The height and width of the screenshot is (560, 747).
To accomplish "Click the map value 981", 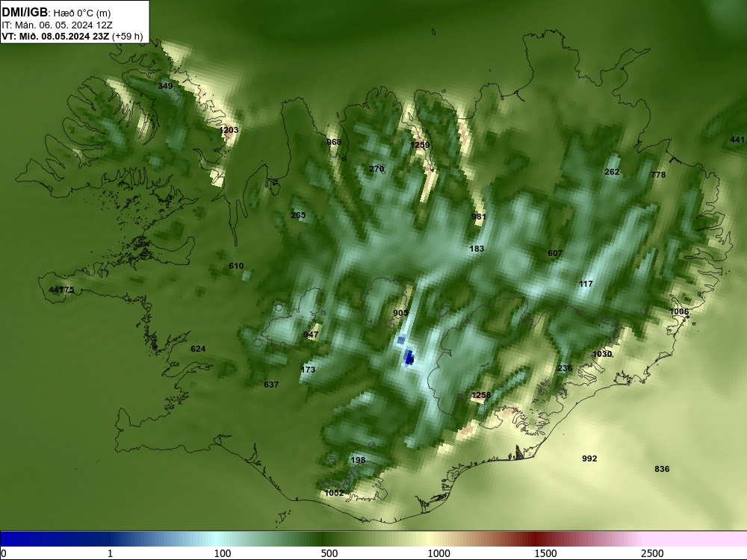I will [x=479, y=217].
